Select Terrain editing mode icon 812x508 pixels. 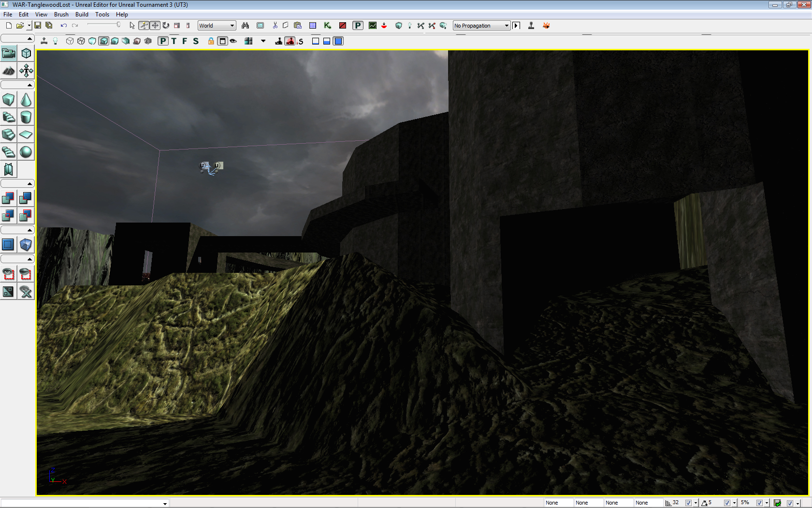(9, 71)
